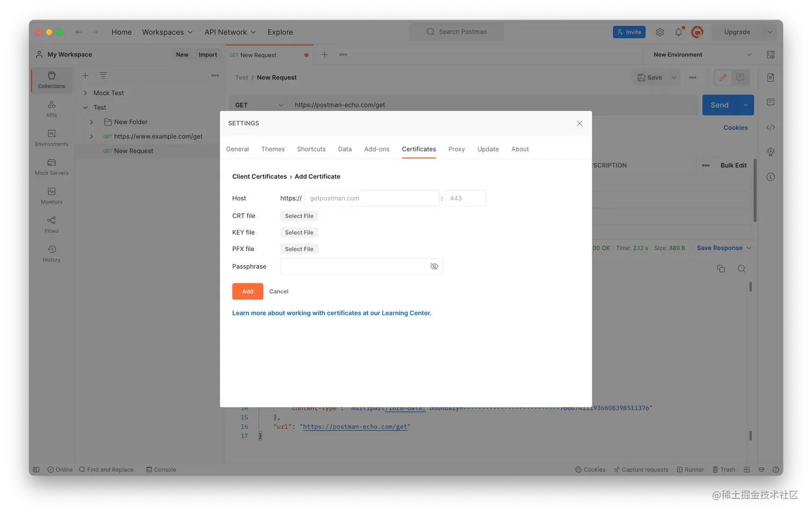Open the APIs sidebar panel
This screenshot has height=514, width=812.
point(52,109)
